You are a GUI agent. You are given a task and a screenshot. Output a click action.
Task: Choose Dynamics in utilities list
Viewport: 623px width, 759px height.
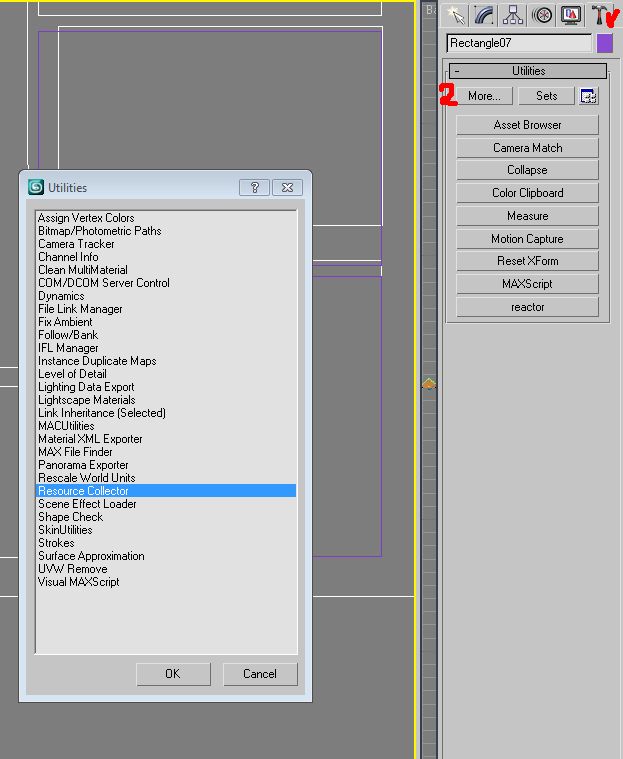(x=166, y=296)
